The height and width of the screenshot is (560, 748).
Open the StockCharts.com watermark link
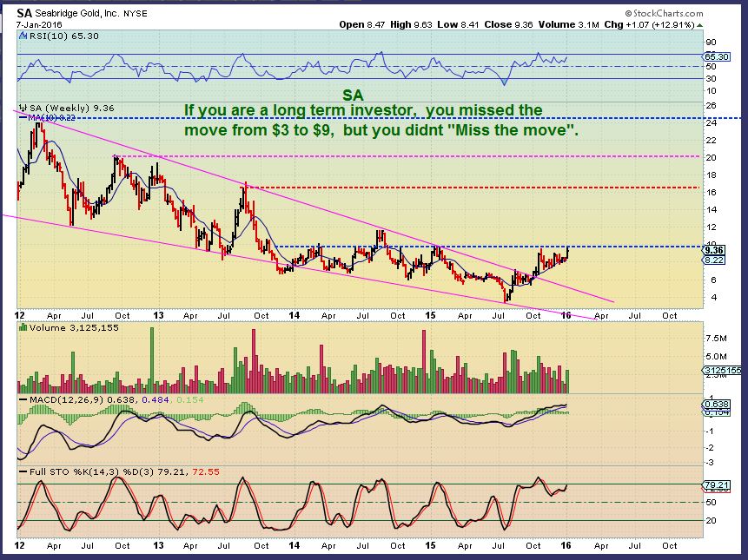click(664, 13)
